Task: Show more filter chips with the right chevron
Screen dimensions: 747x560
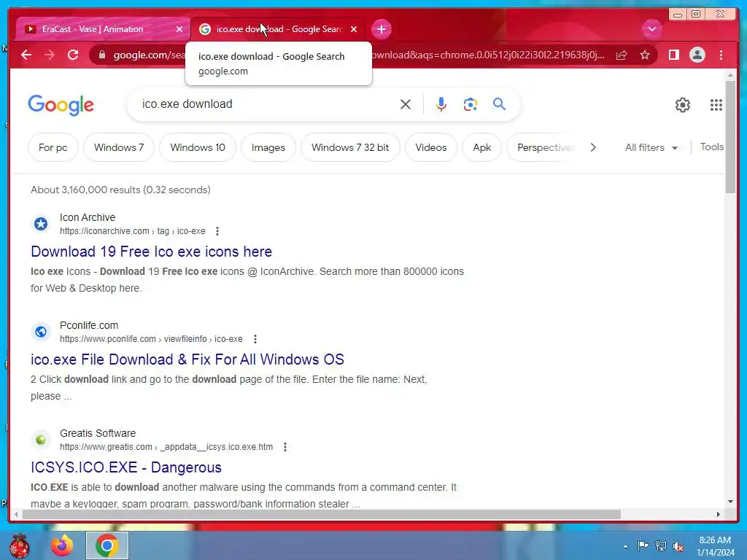Action: (592, 147)
